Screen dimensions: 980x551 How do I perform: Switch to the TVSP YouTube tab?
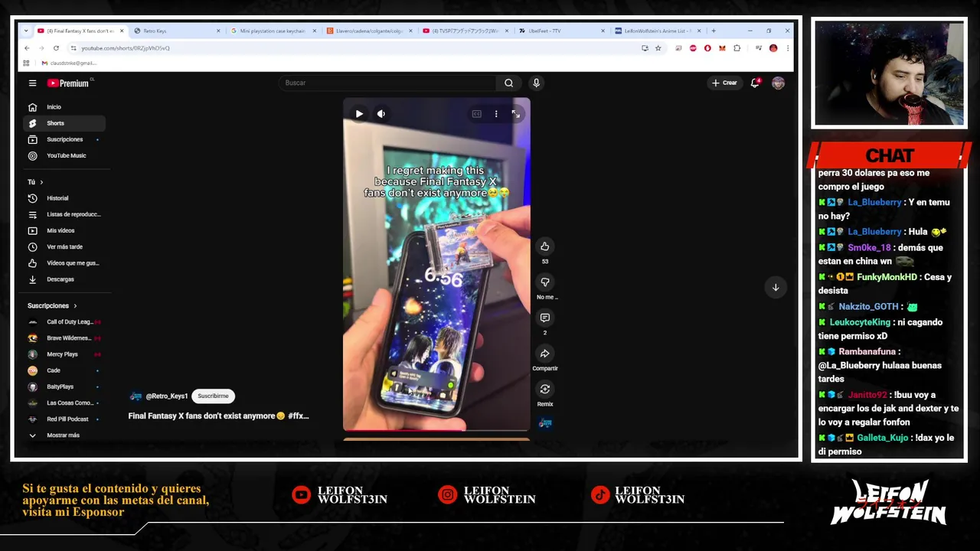point(464,31)
